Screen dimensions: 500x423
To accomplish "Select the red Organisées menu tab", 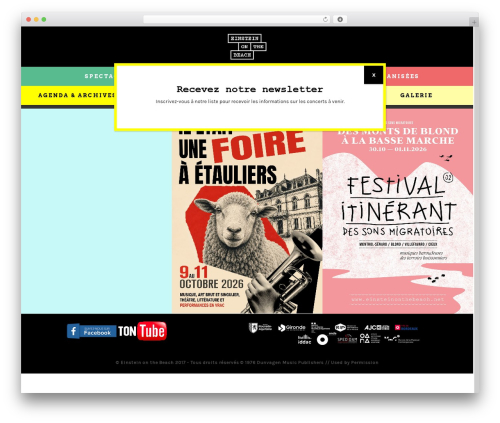I will point(429,76).
